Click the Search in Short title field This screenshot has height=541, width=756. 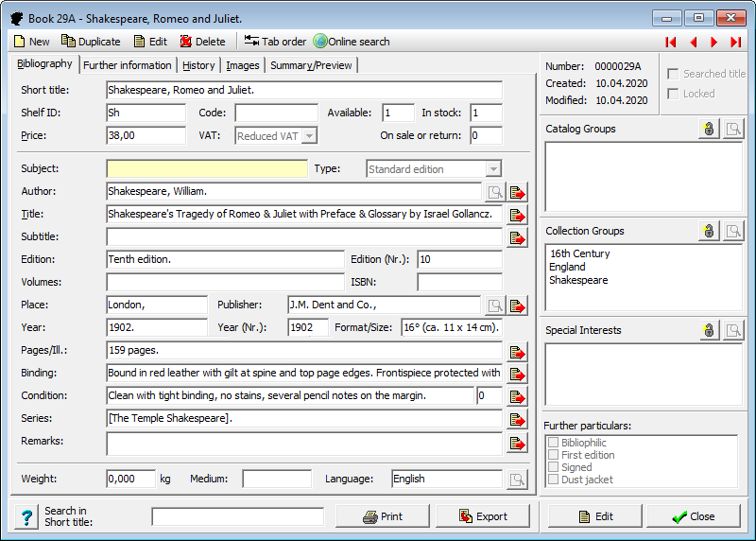tap(238, 516)
